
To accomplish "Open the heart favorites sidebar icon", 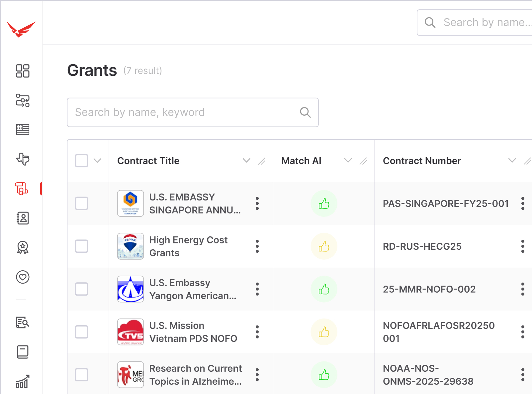I will pyautogui.click(x=23, y=277).
